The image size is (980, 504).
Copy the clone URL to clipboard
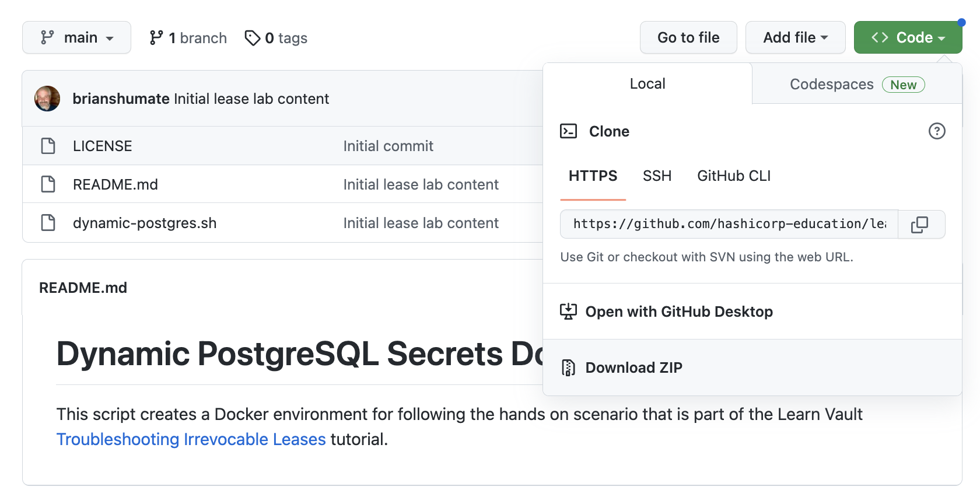(921, 224)
